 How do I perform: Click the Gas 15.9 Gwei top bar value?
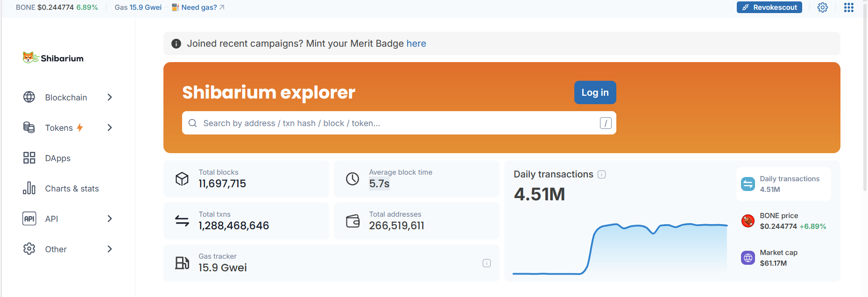[x=138, y=7]
